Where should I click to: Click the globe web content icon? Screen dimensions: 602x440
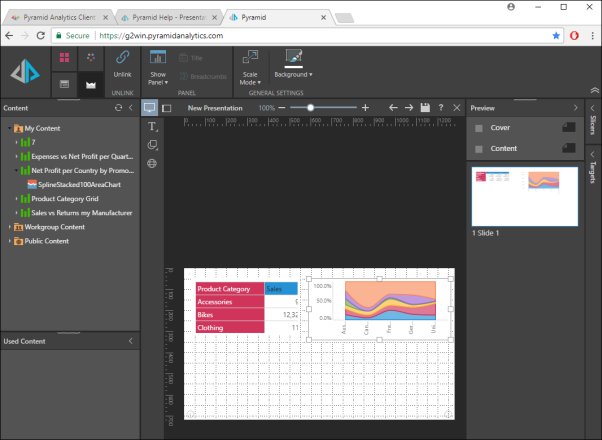pos(152,163)
